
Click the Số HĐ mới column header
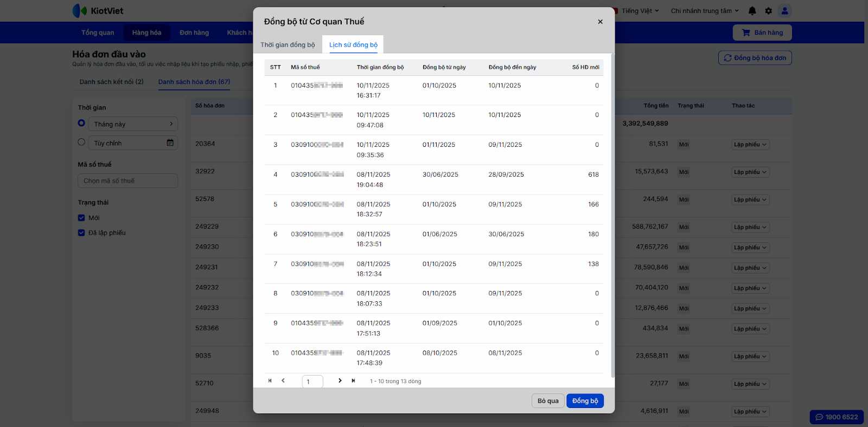tap(586, 67)
